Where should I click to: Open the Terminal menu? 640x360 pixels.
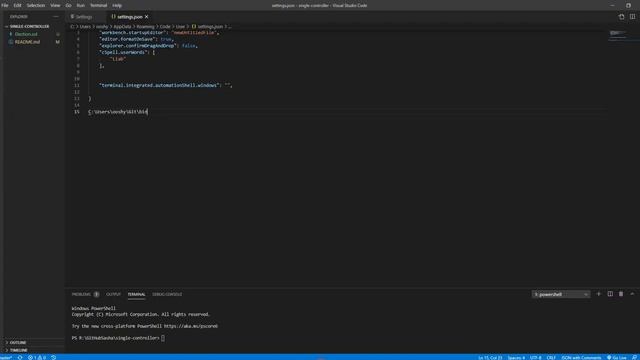[98, 6]
